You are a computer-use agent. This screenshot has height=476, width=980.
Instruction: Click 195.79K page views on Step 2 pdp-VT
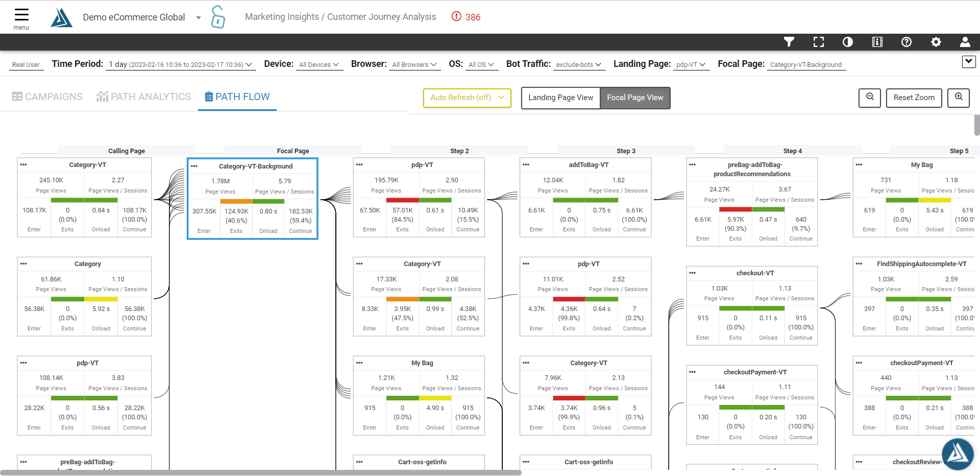(x=386, y=180)
